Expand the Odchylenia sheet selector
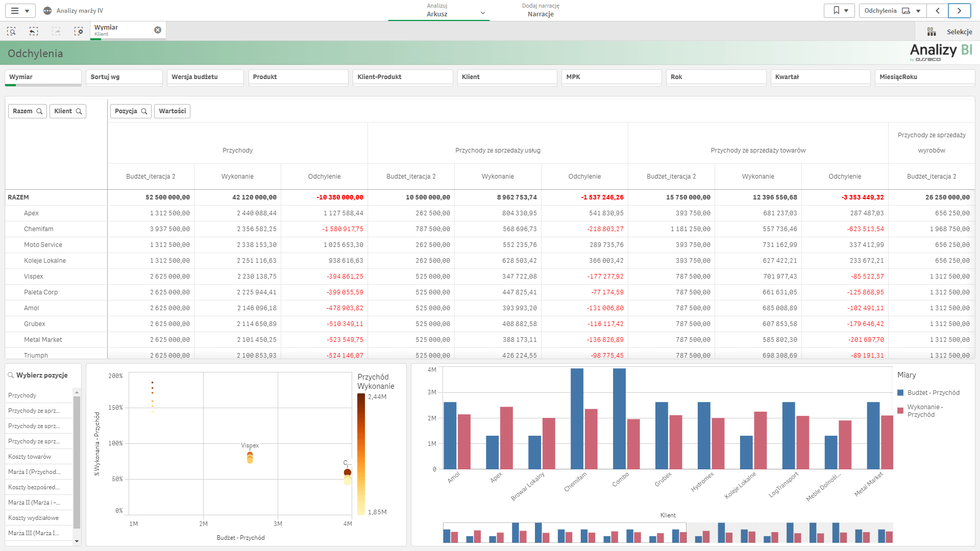This screenshot has height=551, width=980. [x=892, y=11]
